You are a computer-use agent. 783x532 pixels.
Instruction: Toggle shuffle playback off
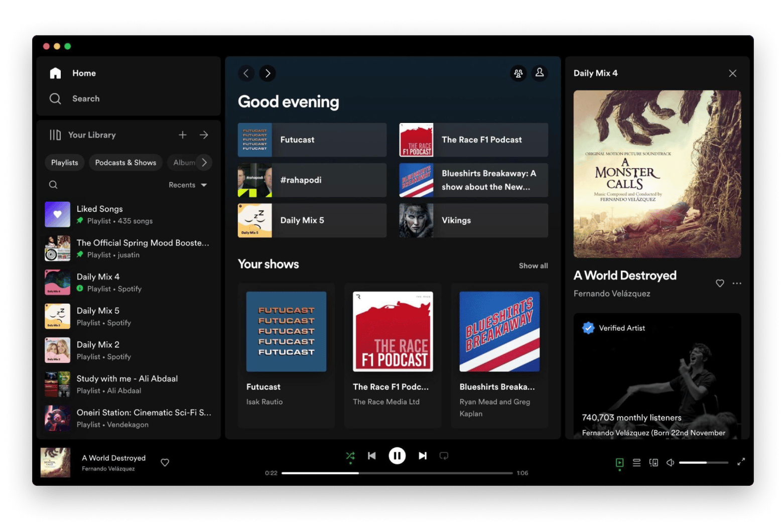click(350, 456)
